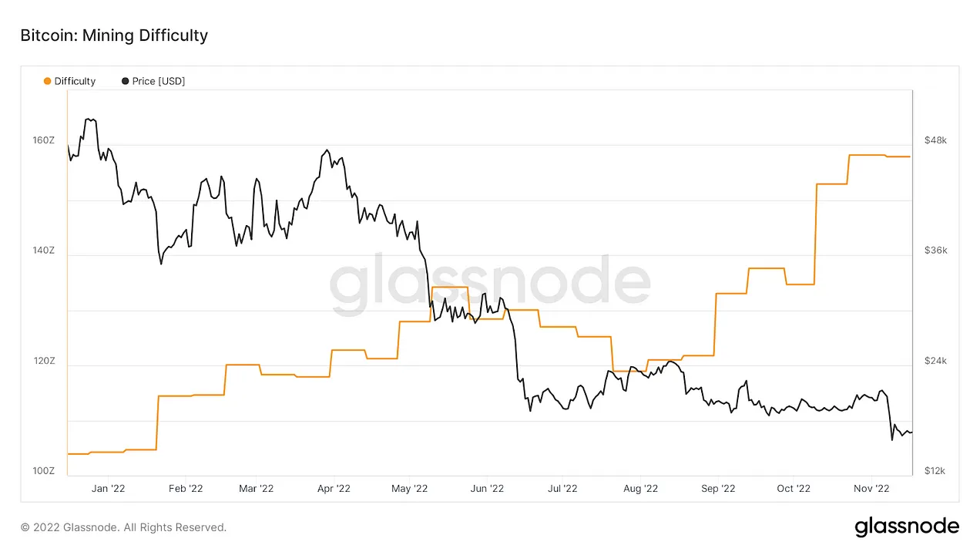Image resolution: width=980 pixels, height=552 pixels.
Task: Click the $12k price axis label
Action: 935,471
